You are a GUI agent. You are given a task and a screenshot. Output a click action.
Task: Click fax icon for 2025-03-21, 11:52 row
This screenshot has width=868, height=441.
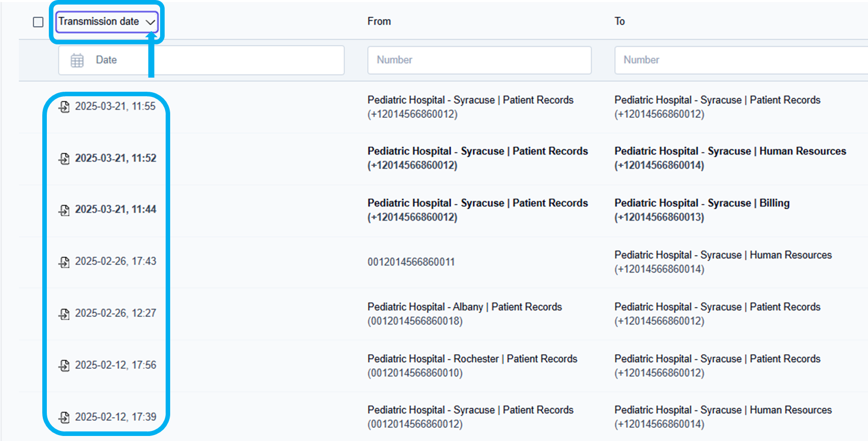tap(64, 158)
